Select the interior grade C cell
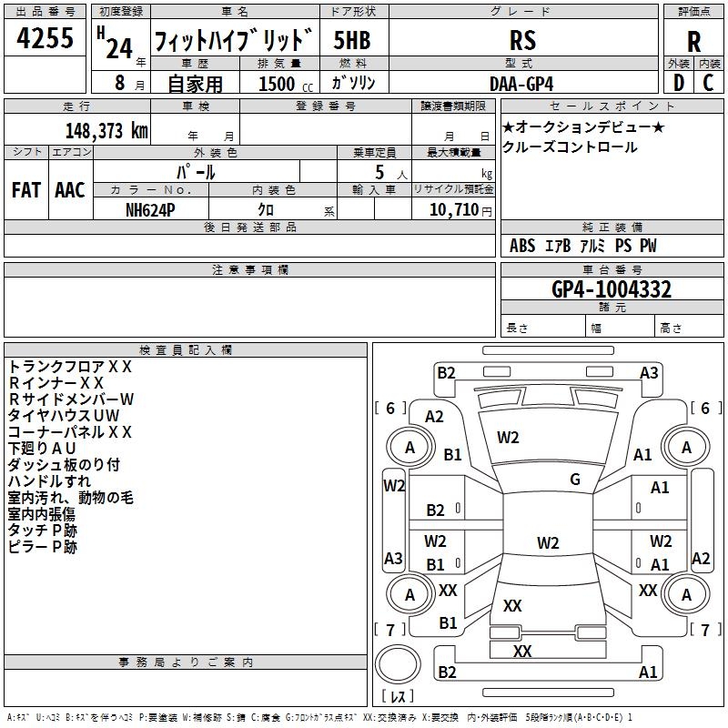Viewport: 728px width, 728px height. pyautogui.click(x=708, y=82)
